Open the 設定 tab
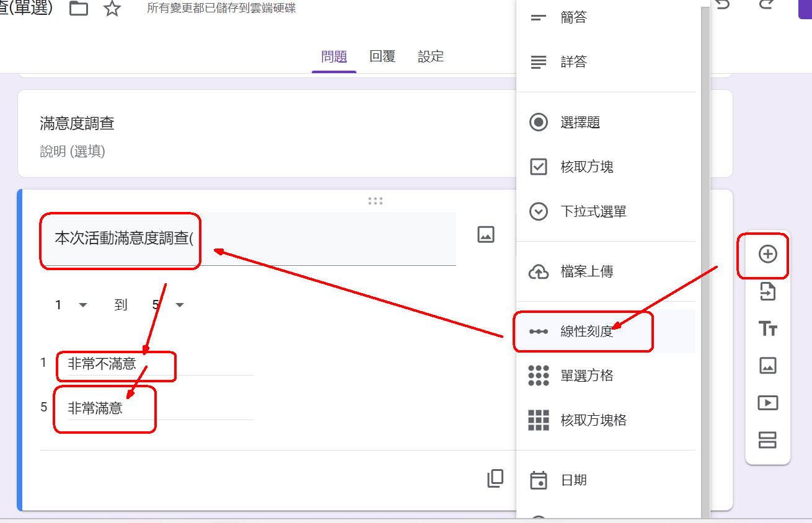 point(431,57)
